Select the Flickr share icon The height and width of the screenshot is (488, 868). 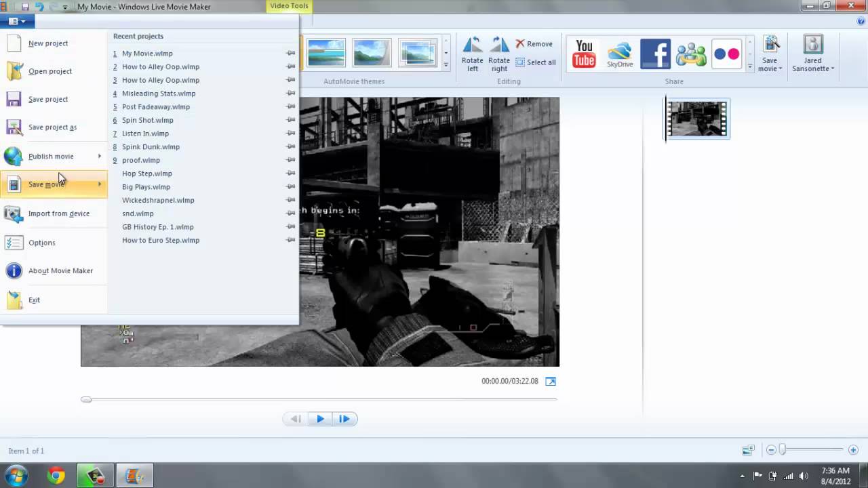(x=726, y=54)
